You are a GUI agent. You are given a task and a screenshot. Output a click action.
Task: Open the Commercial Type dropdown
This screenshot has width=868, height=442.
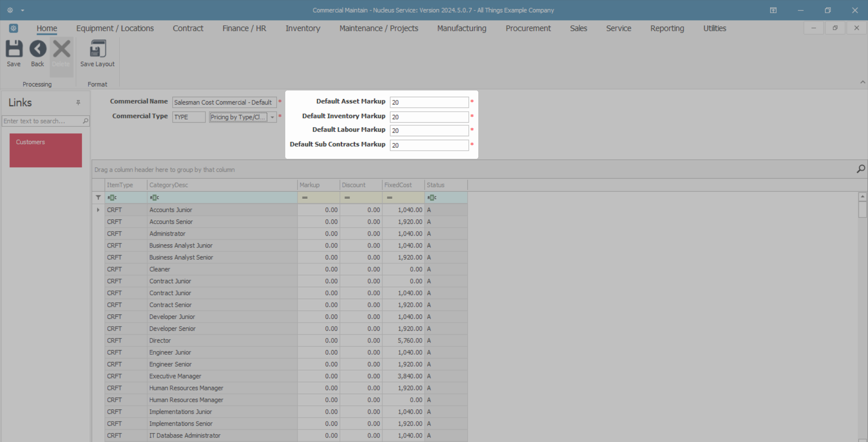pos(272,117)
